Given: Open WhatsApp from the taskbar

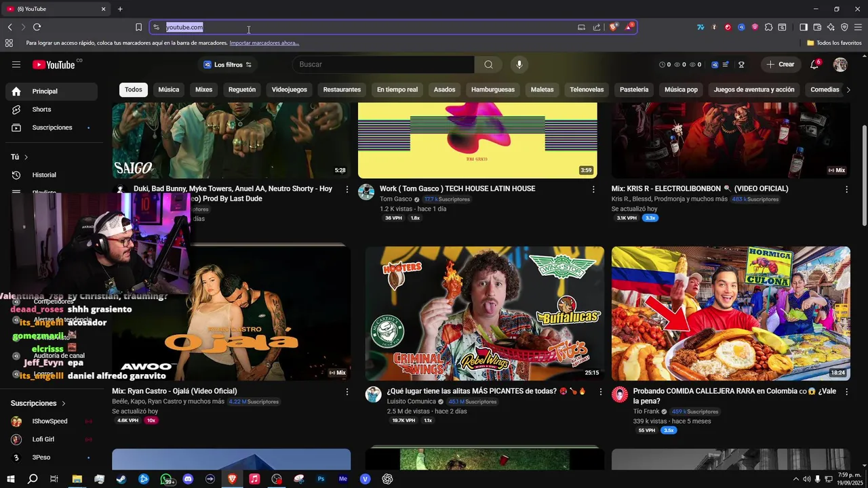Looking at the screenshot, I should click(x=166, y=479).
